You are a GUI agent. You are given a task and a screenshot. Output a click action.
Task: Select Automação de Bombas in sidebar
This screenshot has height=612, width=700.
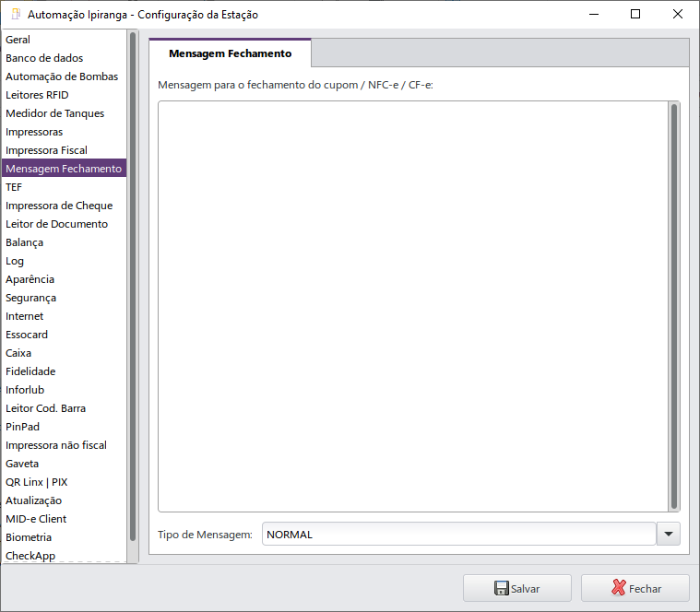point(64,76)
